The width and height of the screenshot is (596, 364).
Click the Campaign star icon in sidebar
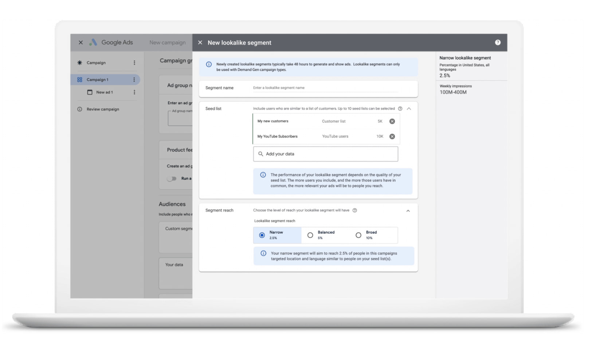pyautogui.click(x=80, y=63)
